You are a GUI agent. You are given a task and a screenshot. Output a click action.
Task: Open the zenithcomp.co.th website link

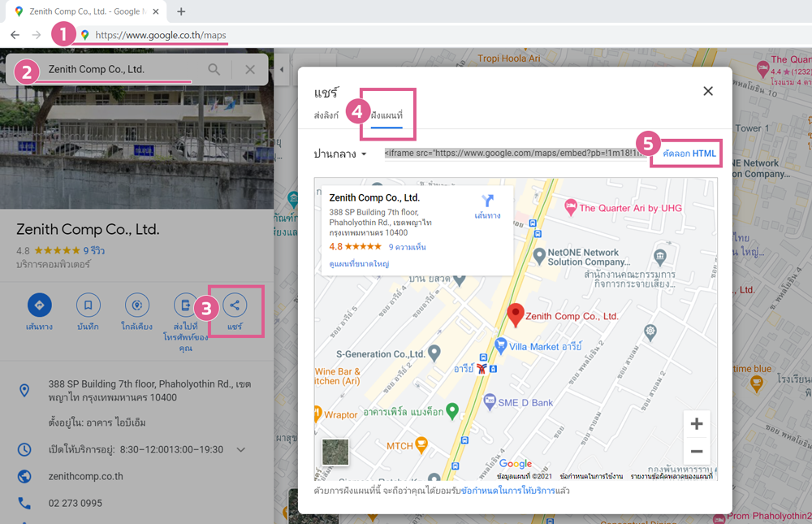click(x=85, y=476)
